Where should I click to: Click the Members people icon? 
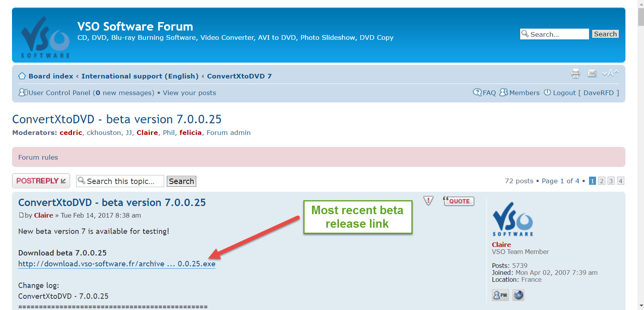point(504,92)
